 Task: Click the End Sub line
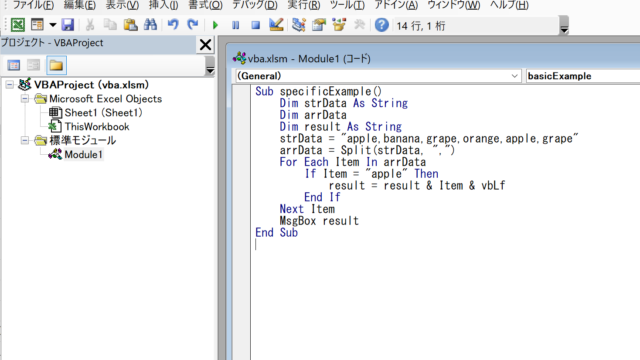(x=276, y=233)
